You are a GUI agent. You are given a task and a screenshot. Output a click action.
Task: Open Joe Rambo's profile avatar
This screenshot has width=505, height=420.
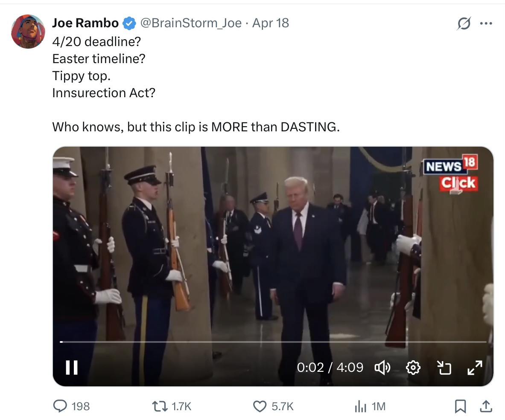(28, 32)
